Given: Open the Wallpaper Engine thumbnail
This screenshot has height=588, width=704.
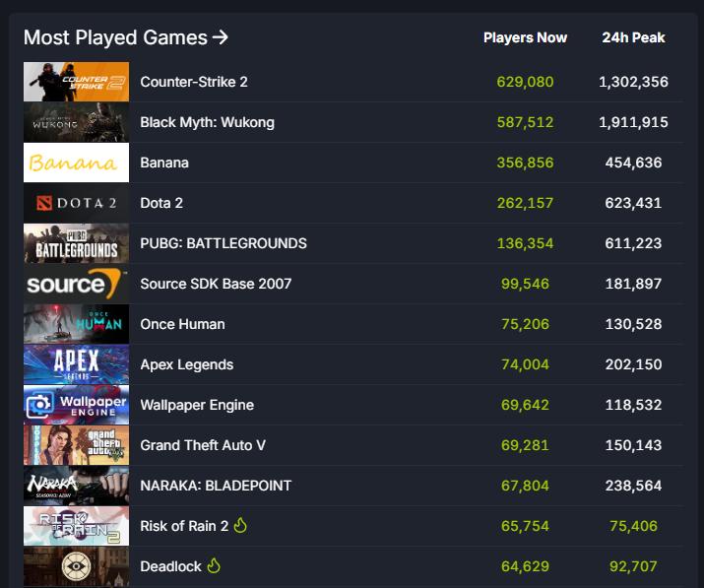Looking at the screenshot, I should tap(77, 405).
